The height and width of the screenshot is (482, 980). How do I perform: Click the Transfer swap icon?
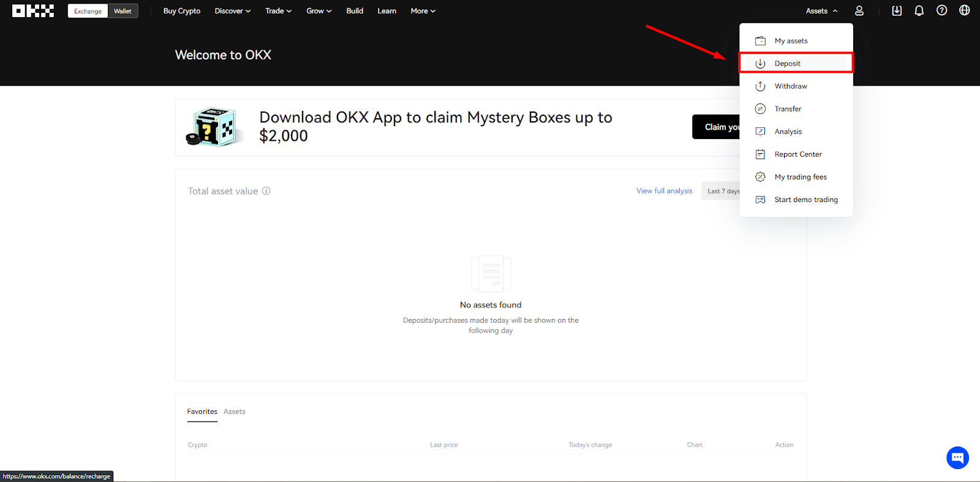pyautogui.click(x=760, y=109)
